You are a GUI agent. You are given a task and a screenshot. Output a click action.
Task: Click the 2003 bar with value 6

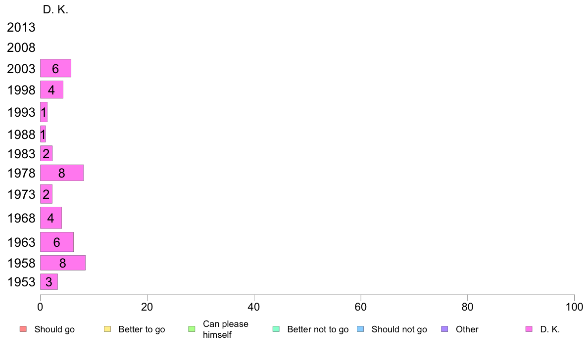[55, 68]
